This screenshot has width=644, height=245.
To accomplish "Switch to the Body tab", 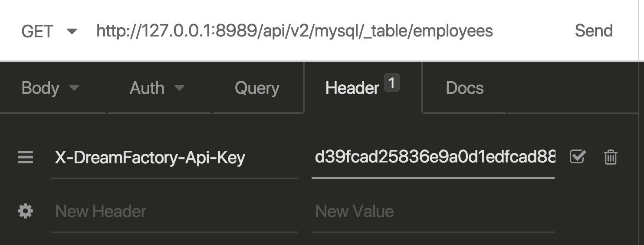I will [40, 88].
